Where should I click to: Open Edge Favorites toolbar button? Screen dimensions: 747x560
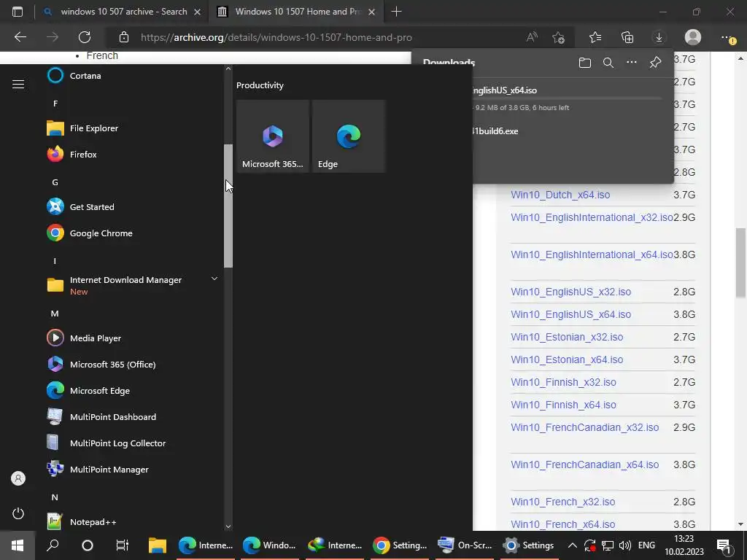point(595,37)
